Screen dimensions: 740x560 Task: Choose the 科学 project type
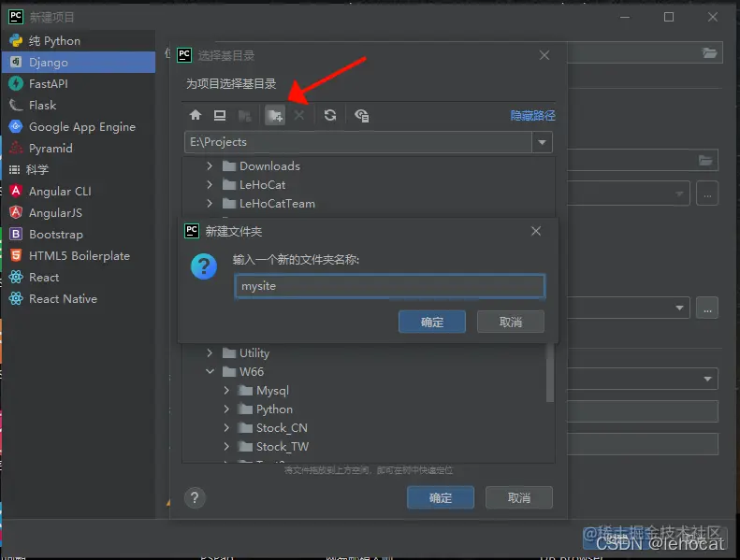click(79, 170)
